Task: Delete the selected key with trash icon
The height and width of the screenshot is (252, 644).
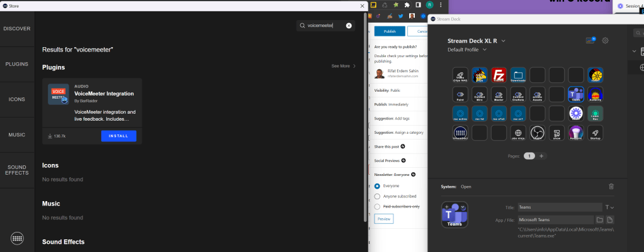Action: [611, 187]
